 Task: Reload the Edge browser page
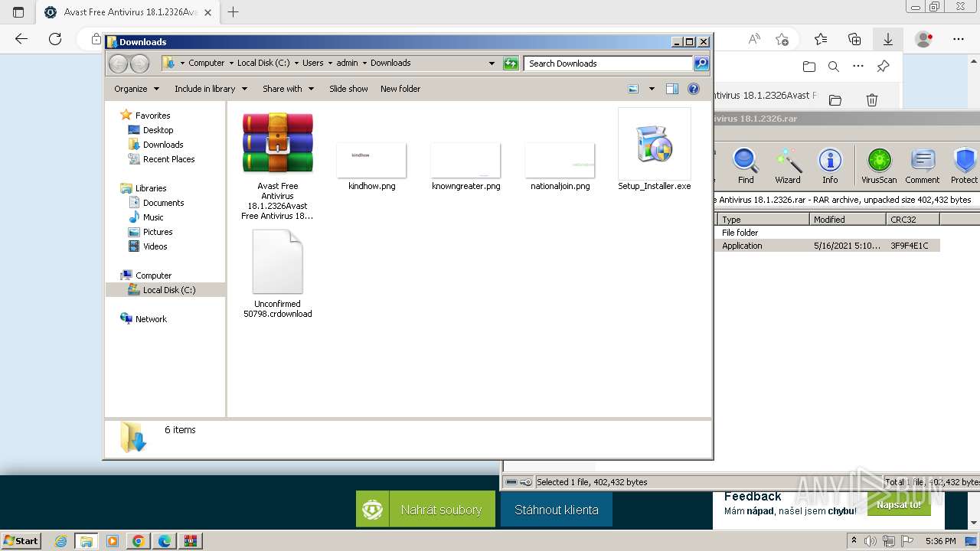[54, 39]
